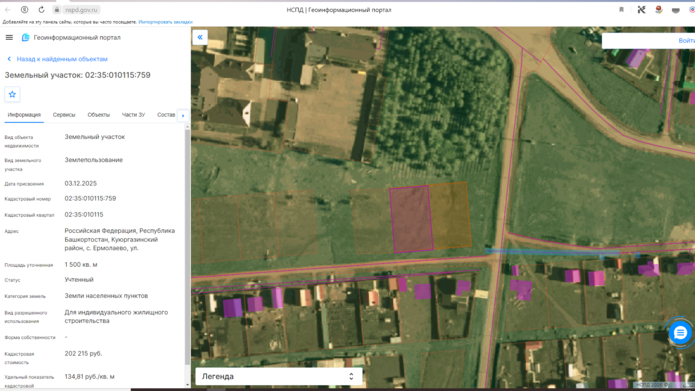
Task: Add the parcel to favorites via the star
Action: click(x=12, y=94)
